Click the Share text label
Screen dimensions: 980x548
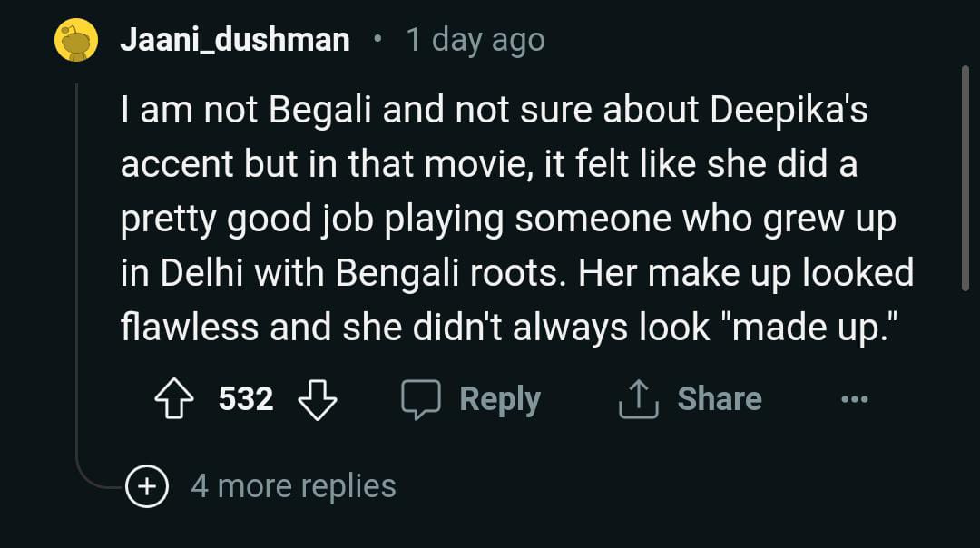[720, 399]
